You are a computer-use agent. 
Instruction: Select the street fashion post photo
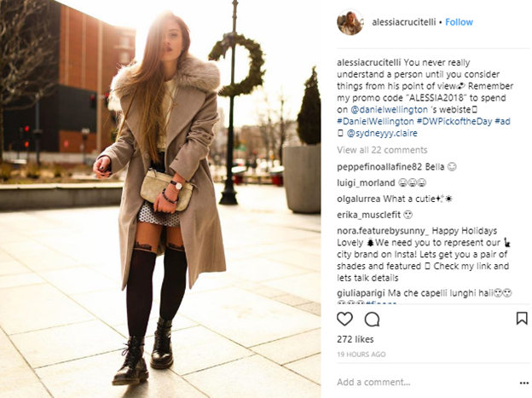tap(160, 199)
